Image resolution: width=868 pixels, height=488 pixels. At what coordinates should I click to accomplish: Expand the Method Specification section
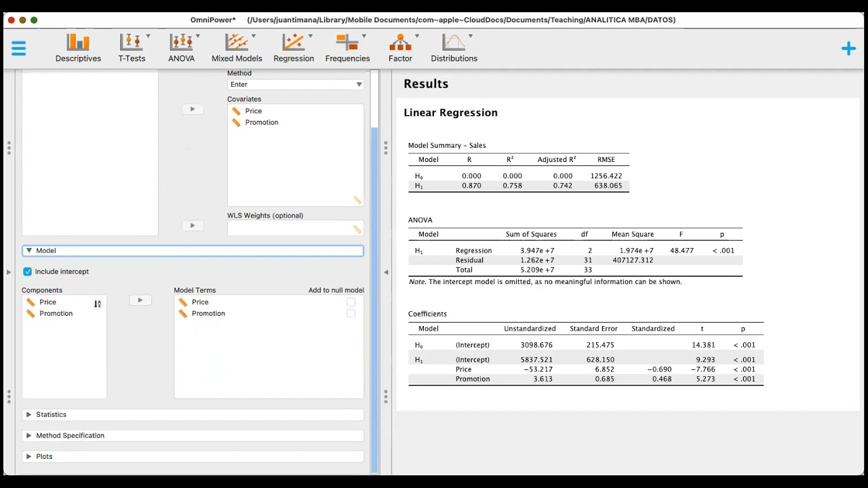click(193, 436)
